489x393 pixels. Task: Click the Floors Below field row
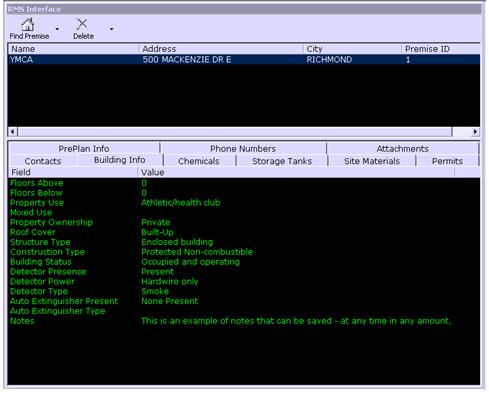coord(244,193)
